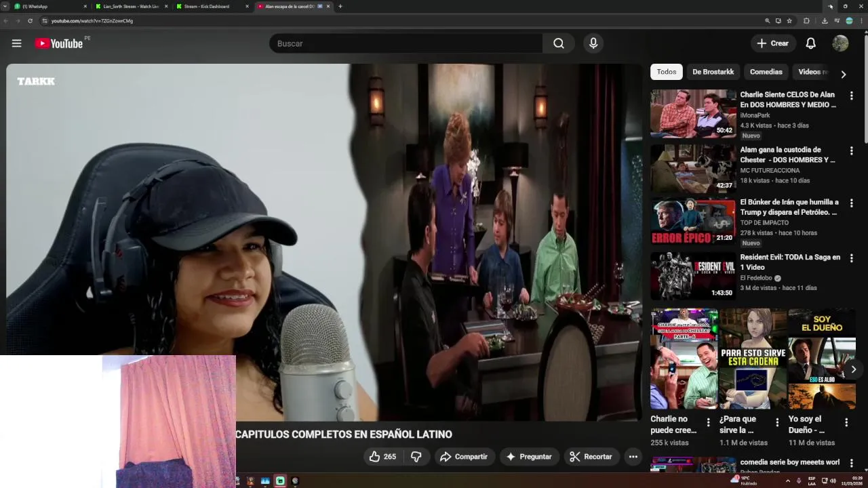Click the green Kick app taskbar icon
Viewport: 868px width, 488px height.
coord(280,481)
